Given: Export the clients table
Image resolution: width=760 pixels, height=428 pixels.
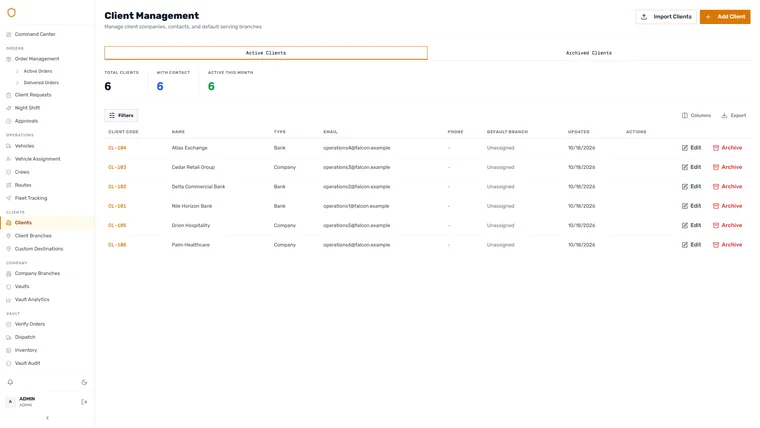Looking at the screenshot, I should pyautogui.click(x=734, y=115).
